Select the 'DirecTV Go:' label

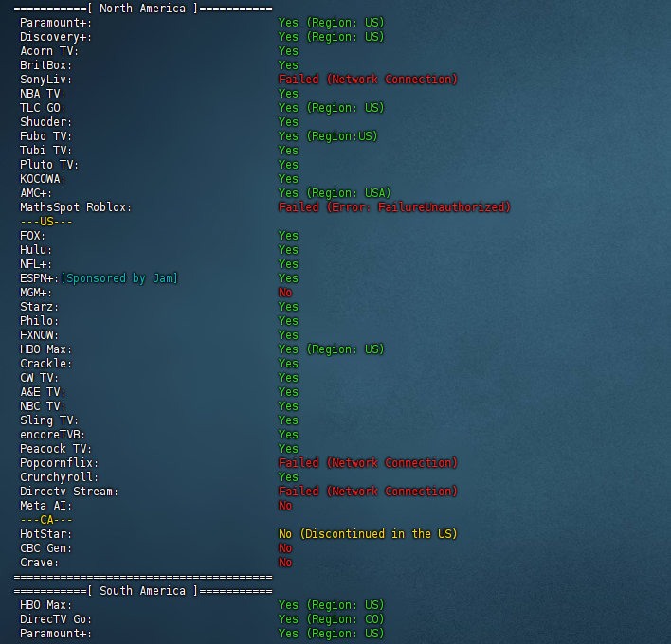click(x=56, y=619)
